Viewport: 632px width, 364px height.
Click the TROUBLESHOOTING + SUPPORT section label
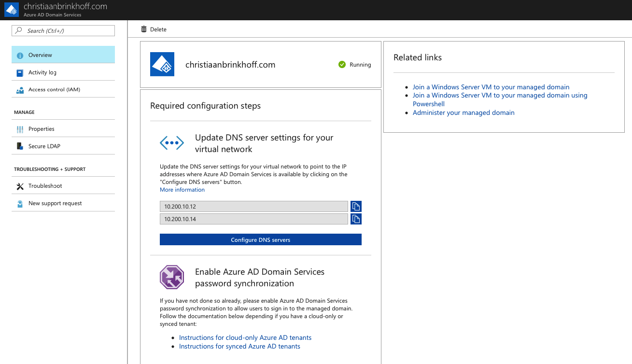pyautogui.click(x=50, y=169)
